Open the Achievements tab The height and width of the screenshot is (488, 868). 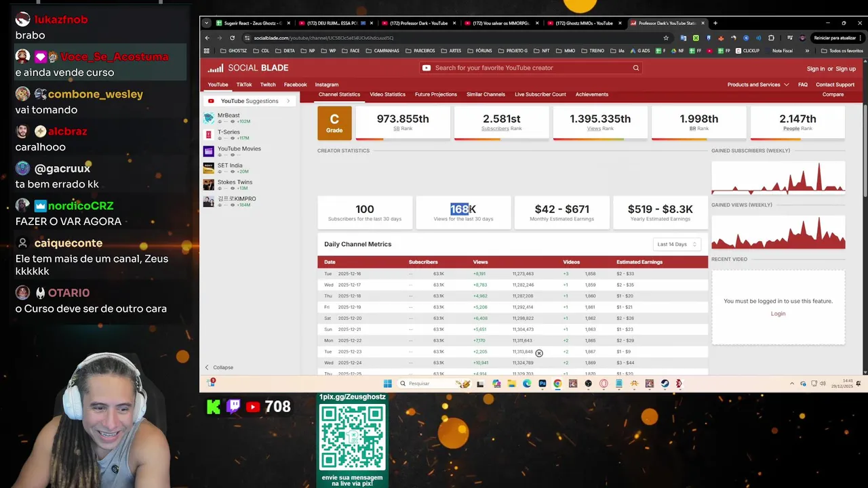point(592,95)
